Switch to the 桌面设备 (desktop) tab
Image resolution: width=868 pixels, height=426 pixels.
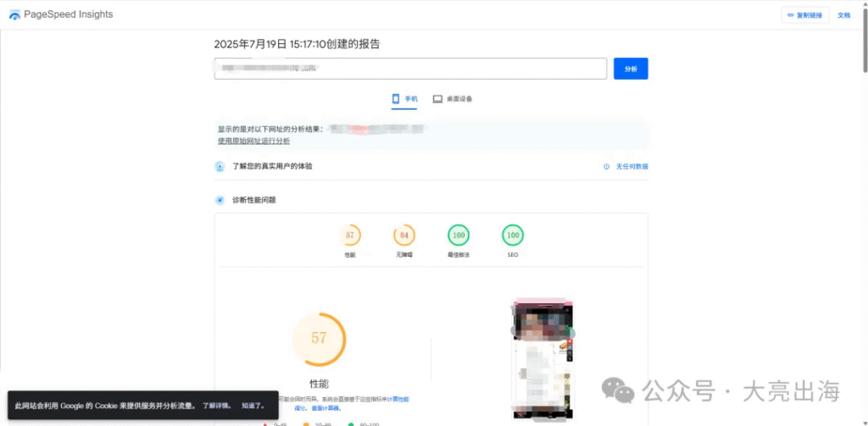[x=453, y=99]
